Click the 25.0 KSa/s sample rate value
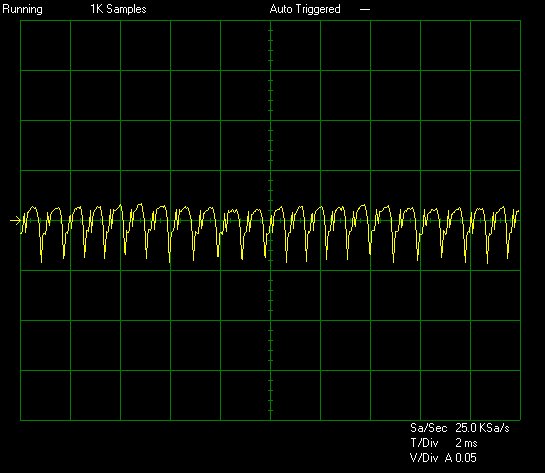The height and width of the screenshot is (473, 545). click(482, 428)
